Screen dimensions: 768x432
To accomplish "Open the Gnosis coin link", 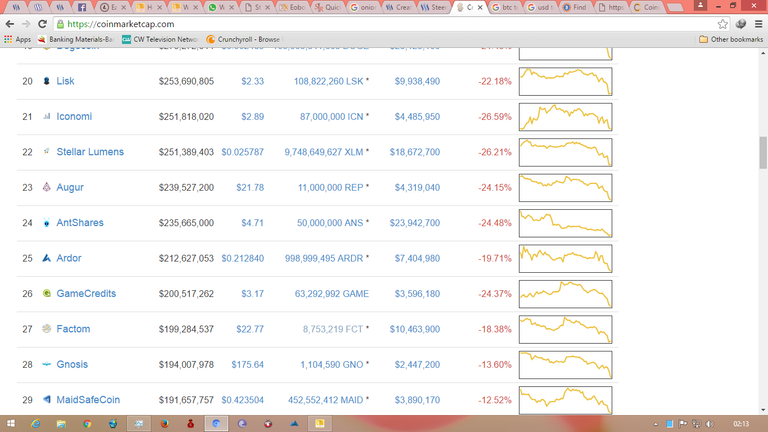I will click(72, 364).
